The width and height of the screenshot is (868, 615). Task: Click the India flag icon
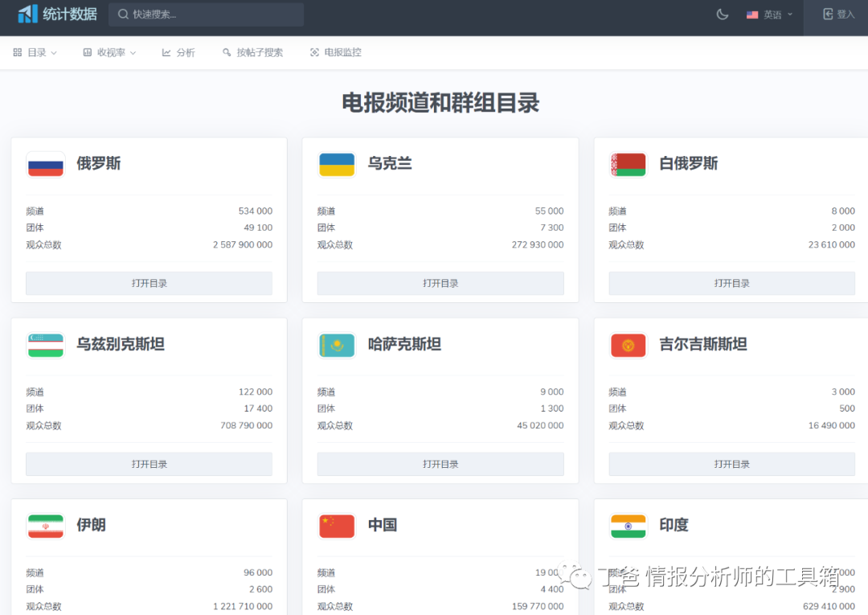pos(628,526)
